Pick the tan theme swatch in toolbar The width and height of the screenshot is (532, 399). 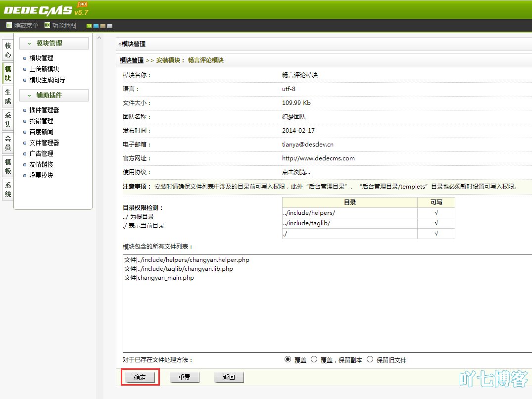pos(102,26)
